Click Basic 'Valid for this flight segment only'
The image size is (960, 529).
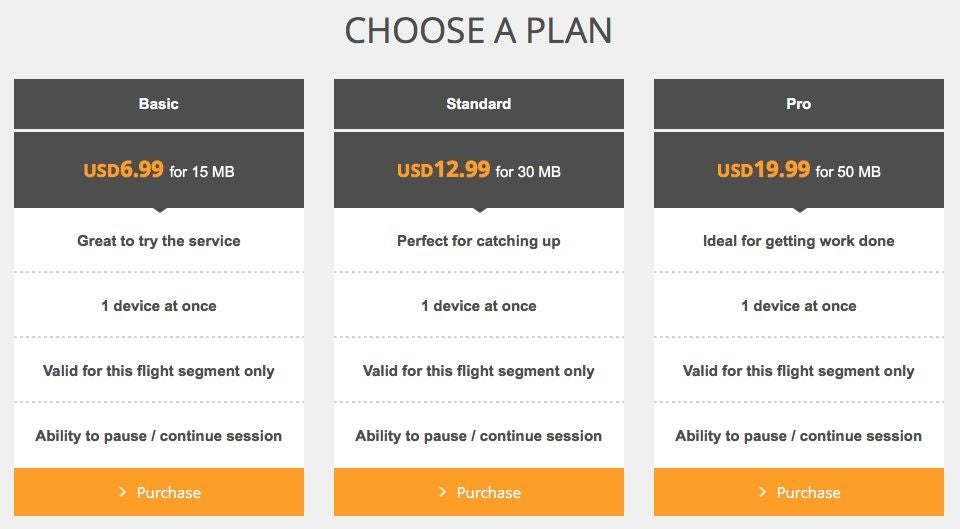(x=159, y=370)
